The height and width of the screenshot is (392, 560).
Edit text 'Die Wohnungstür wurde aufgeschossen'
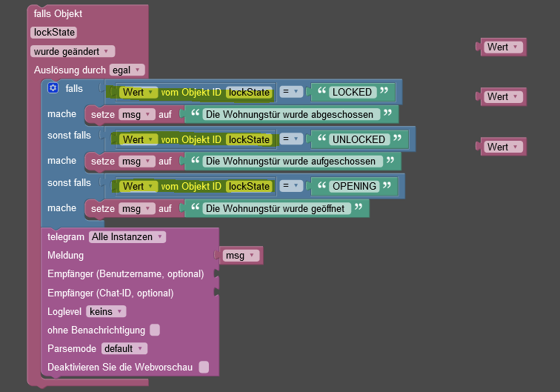pyautogui.click(x=292, y=161)
